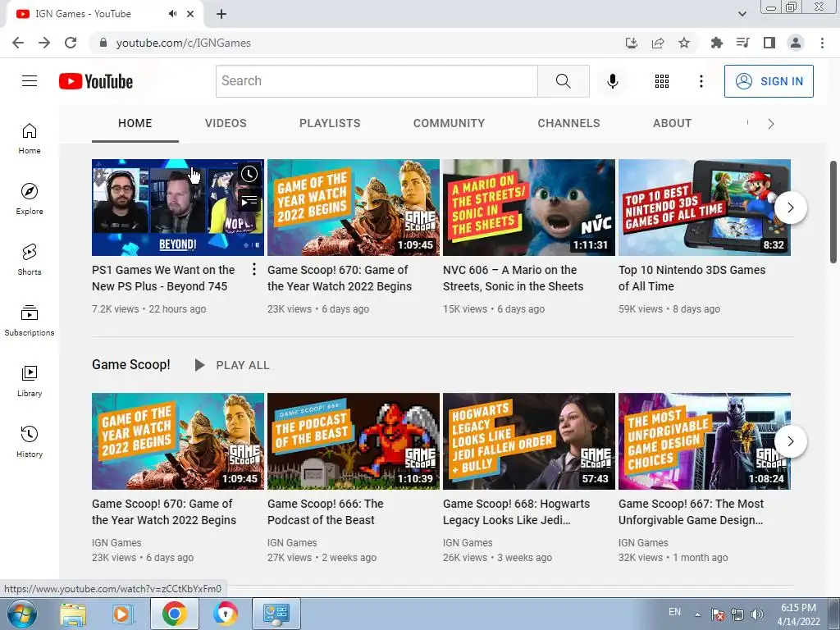Screen dimensions: 840x630
Task: Open the volume control in system tray
Action: [757, 614]
